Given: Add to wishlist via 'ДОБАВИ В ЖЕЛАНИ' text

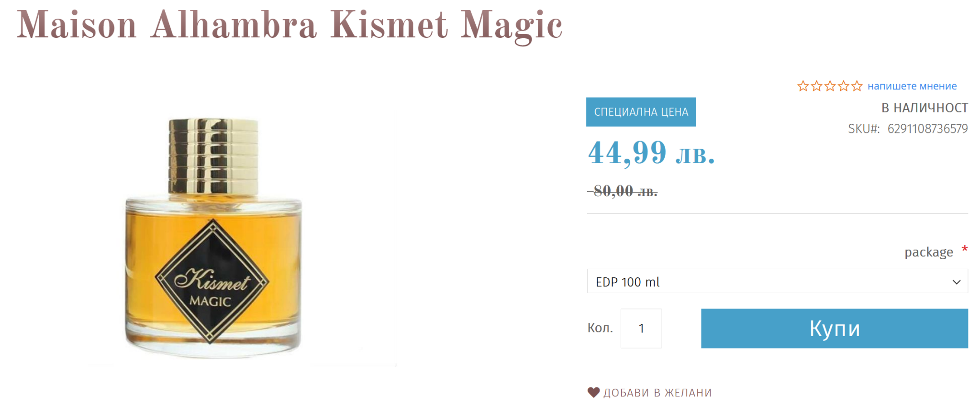Looking at the screenshot, I should click(657, 393).
